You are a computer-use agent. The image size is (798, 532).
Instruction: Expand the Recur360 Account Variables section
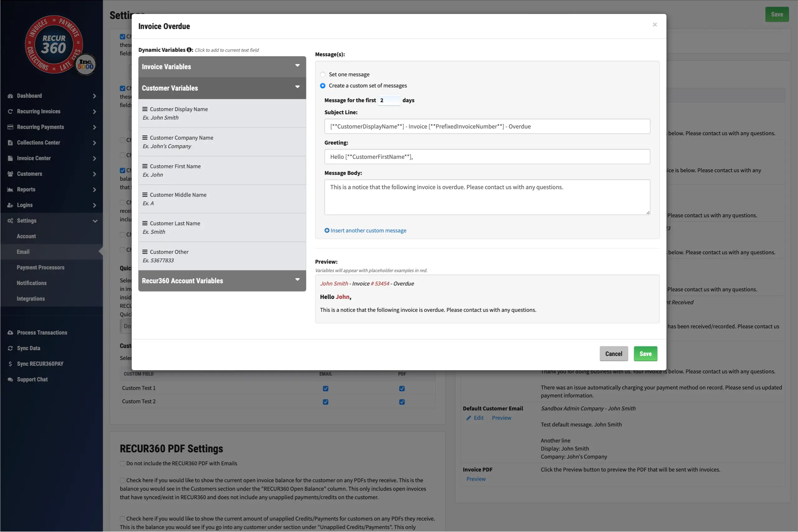[x=222, y=281]
